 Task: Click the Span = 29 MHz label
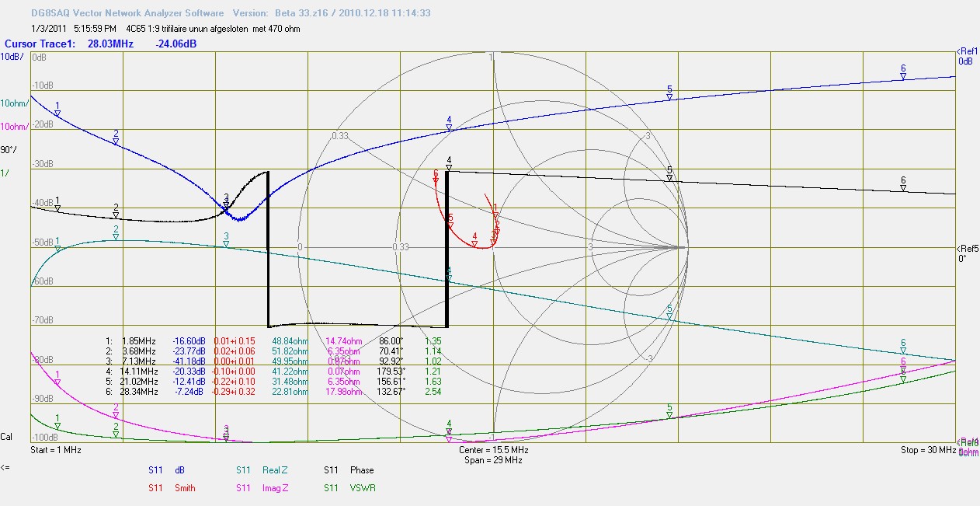click(493, 460)
